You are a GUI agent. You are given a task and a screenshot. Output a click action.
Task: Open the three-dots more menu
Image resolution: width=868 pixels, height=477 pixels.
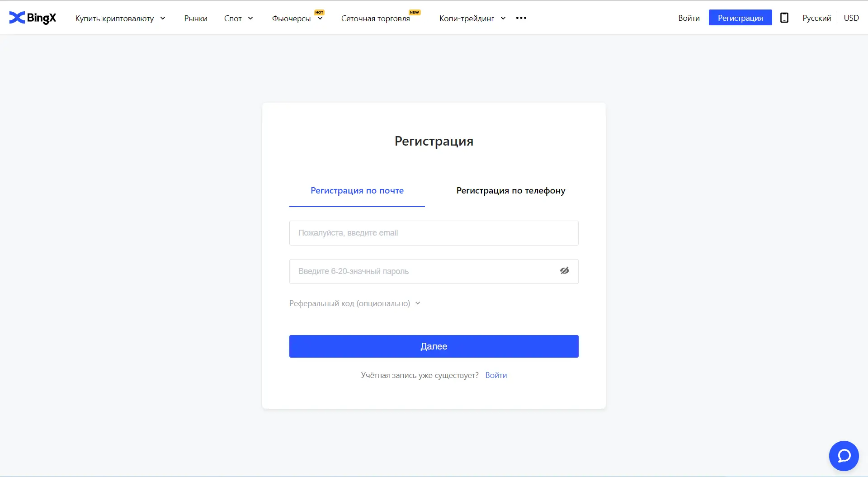(x=521, y=18)
